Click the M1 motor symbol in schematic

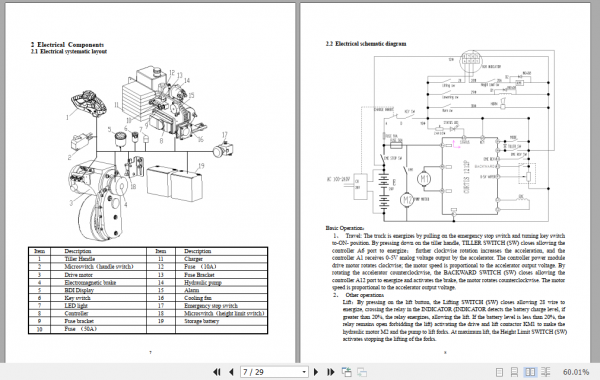(x=424, y=179)
